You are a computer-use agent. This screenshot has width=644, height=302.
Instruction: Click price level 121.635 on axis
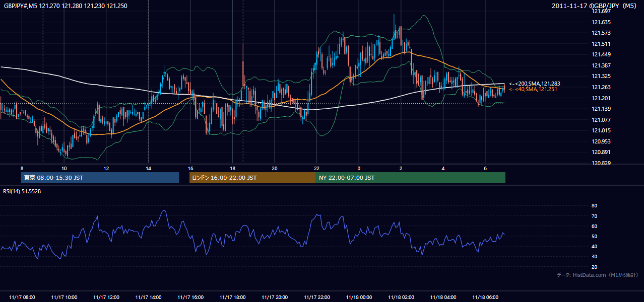tap(602, 22)
